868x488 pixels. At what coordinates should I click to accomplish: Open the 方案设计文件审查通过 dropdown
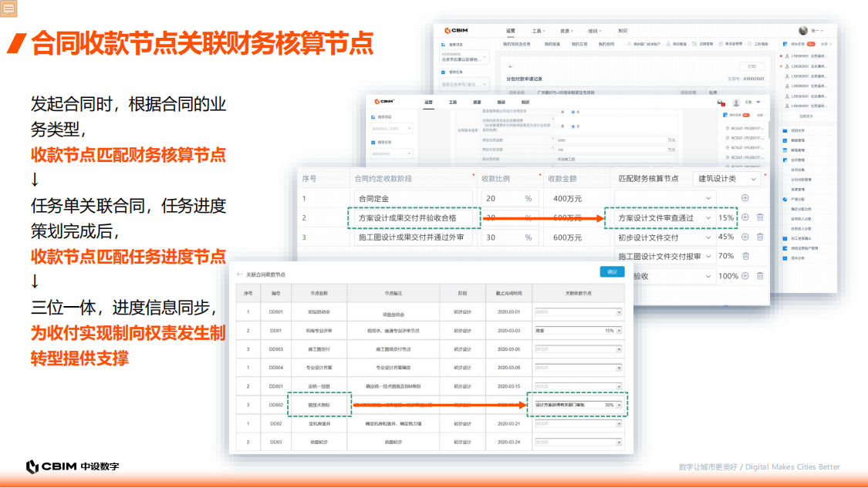pyautogui.click(x=664, y=217)
